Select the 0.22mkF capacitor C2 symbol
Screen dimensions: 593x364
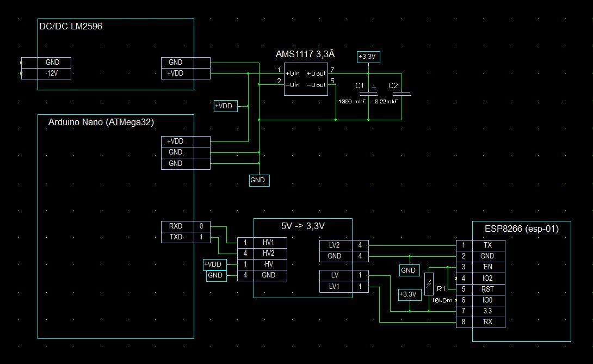click(401, 94)
